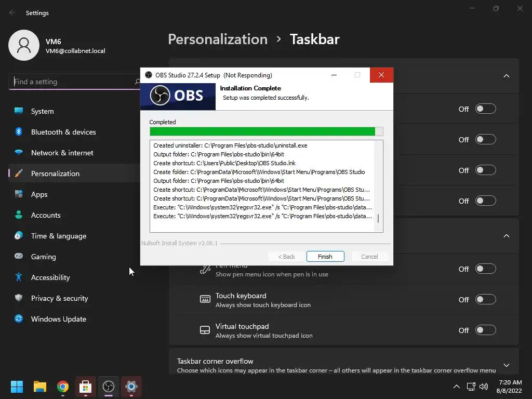532x399 pixels.
Task: Click the search magnifier in Find a setting
Action: [x=137, y=82]
